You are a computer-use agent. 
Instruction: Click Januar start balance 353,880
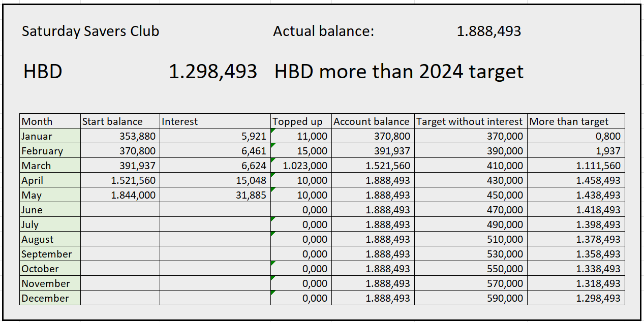[x=120, y=136]
